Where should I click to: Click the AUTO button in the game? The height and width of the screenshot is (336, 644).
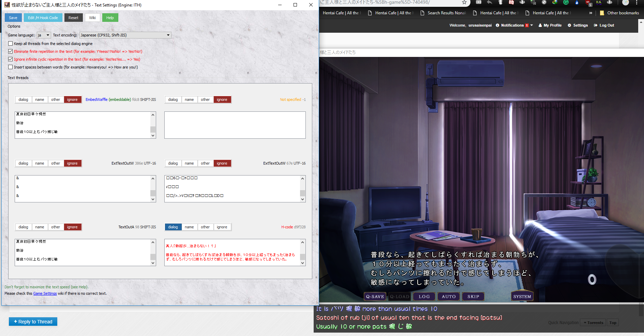click(x=448, y=296)
